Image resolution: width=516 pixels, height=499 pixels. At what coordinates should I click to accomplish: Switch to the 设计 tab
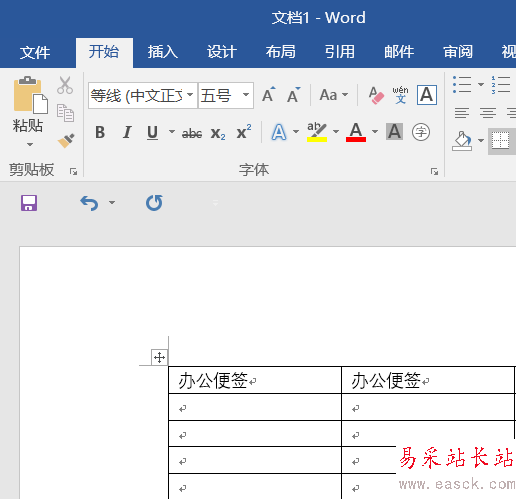[222, 52]
